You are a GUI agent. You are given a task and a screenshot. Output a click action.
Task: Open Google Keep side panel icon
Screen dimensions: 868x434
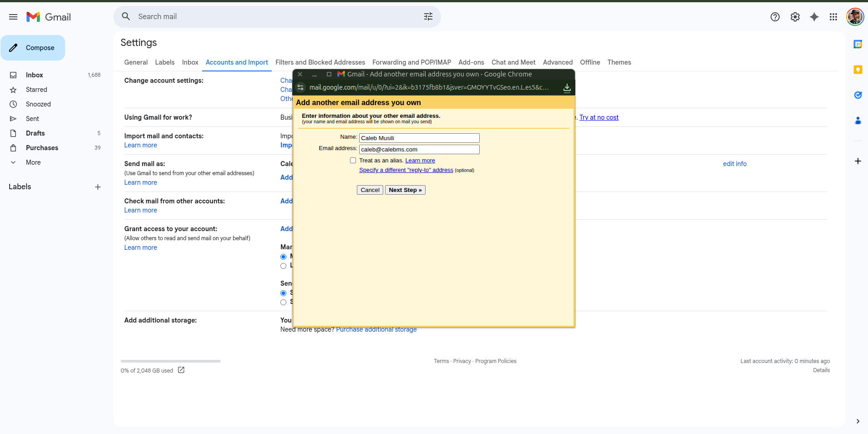coord(858,70)
